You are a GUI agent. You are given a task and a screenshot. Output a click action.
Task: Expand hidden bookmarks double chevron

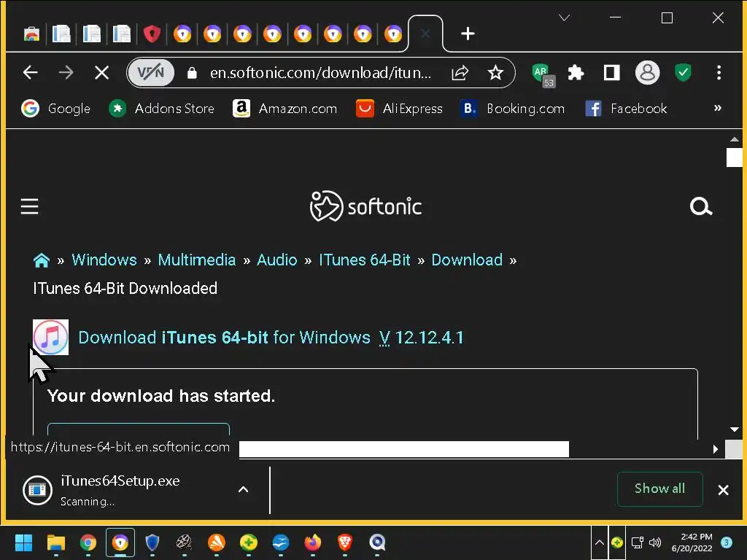(x=718, y=108)
